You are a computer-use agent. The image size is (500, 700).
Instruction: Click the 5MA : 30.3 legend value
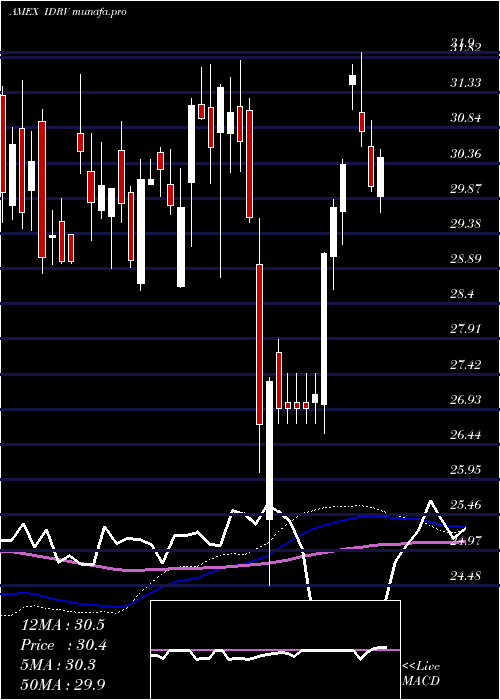click(58, 665)
